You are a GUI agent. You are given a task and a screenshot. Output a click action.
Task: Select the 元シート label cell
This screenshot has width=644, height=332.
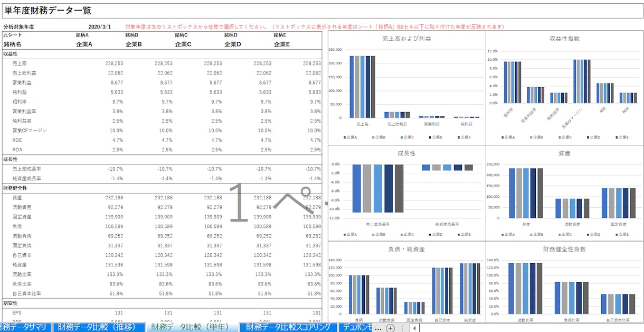coord(12,35)
